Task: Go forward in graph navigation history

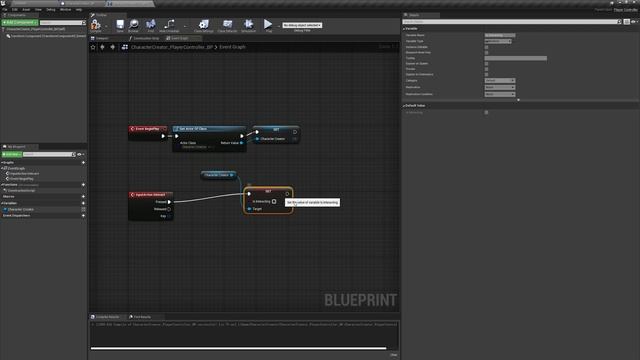Action: 113,47
